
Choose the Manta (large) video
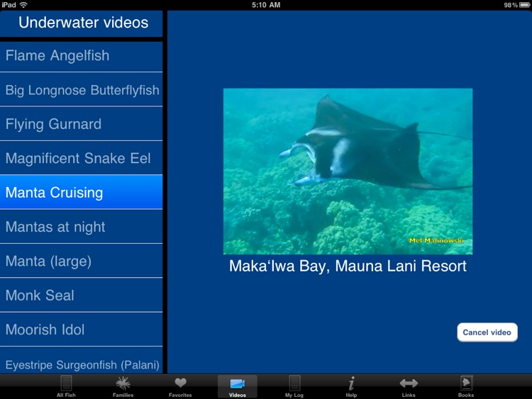pos(81,261)
